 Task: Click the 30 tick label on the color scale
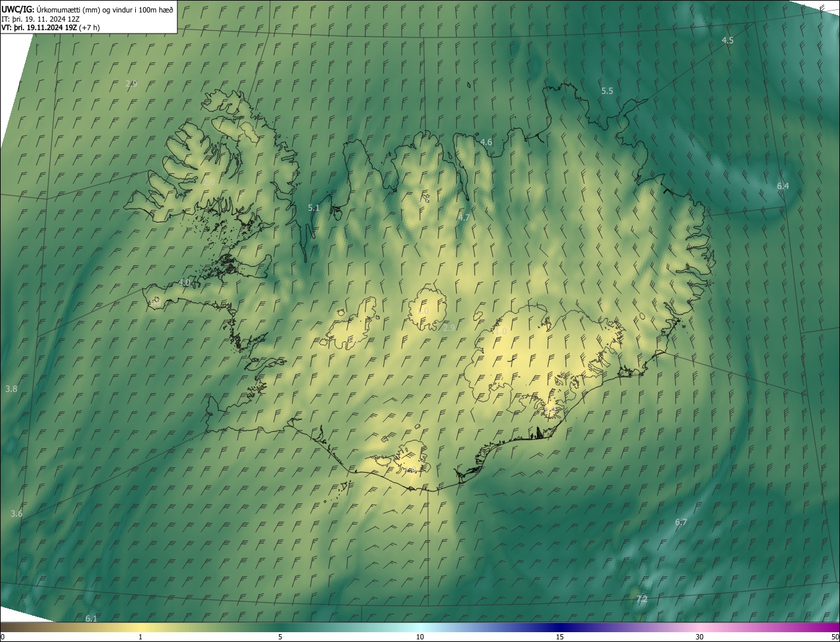coord(700,637)
